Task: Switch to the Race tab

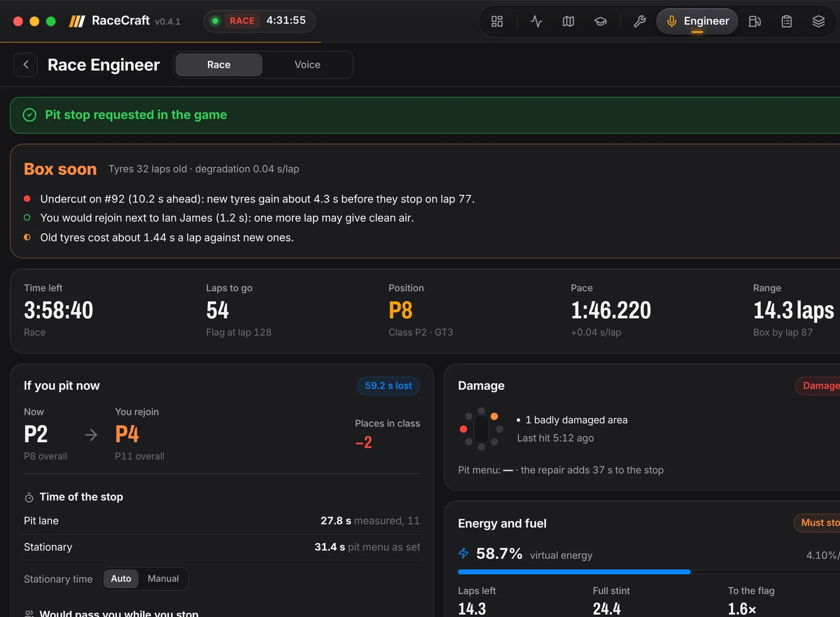Action: (219, 65)
